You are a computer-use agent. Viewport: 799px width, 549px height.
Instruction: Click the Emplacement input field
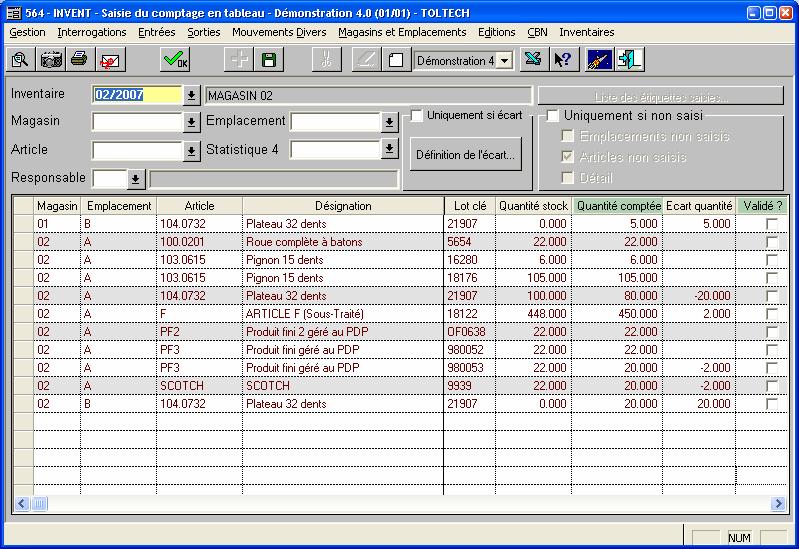point(335,122)
